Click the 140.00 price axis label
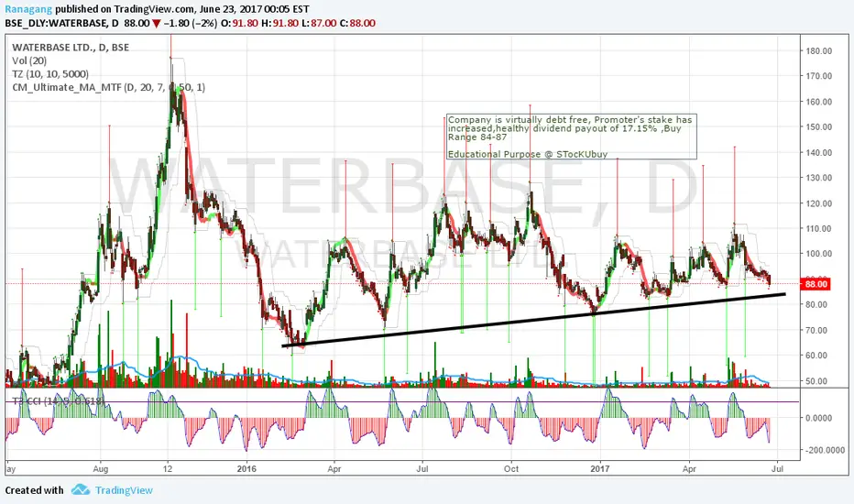Image resolution: width=854 pixels, height=504 pixels. pos(819,152)
